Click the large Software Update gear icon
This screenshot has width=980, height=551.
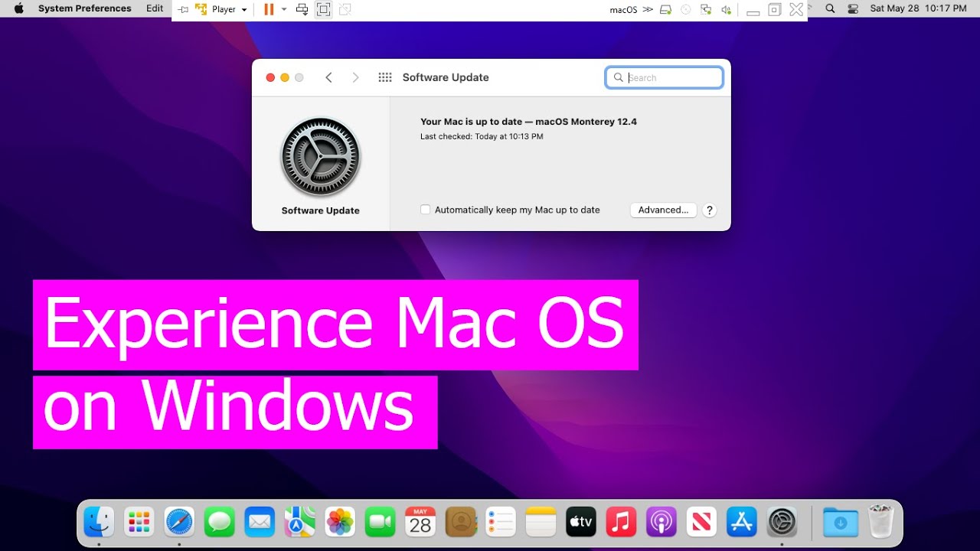[320, 157]
